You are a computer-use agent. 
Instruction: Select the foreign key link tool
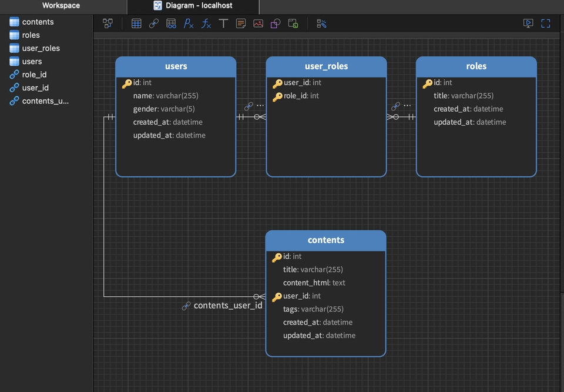(x=154, y=24)
